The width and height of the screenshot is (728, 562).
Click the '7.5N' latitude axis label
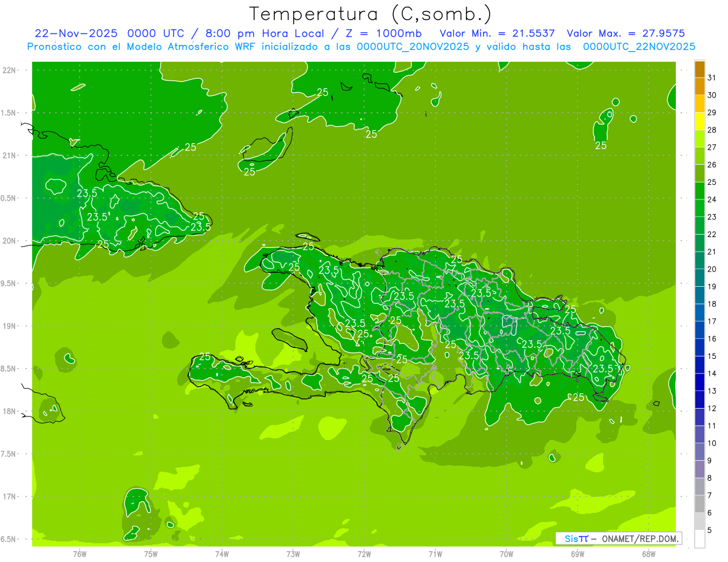click(x=9, y=453)
